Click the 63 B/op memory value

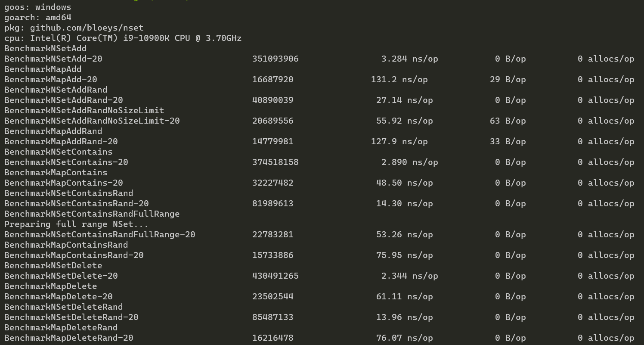click(508, 121)
